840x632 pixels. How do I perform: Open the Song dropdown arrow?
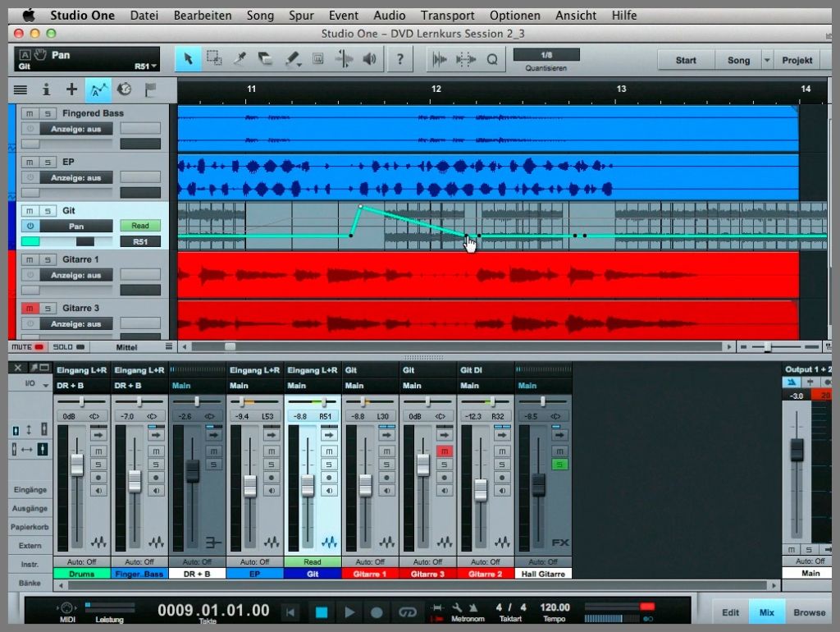point(767,60)
